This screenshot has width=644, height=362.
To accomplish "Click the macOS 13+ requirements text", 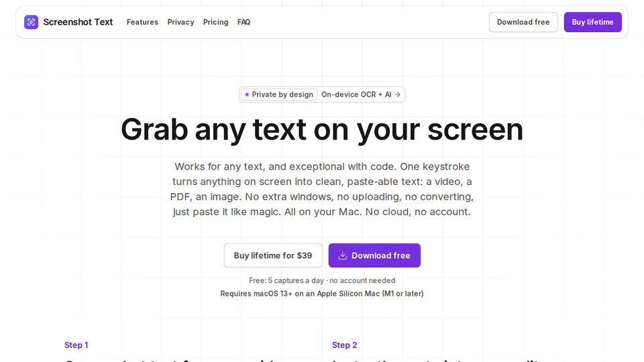I will click(x=322, y=294).
